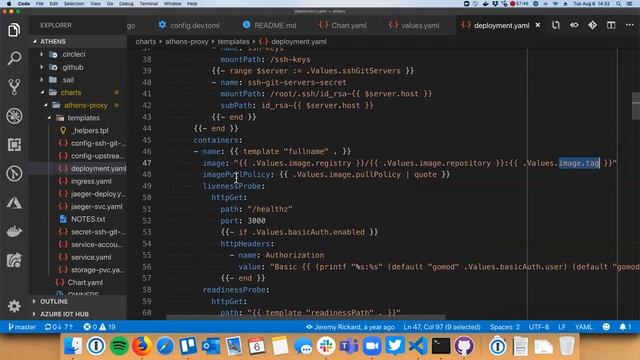Click the minimap slider on right edge
Image resolution: width=640 pixels, height=360 pixels.
coord(636,106)
